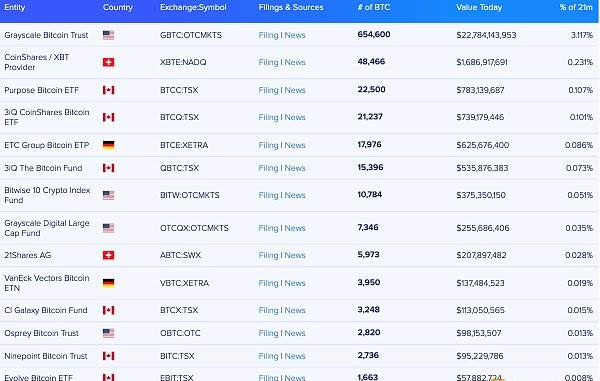
Task: Select the Grayscale Bitcoin Trust entity name
Action: [x=46, y=35]
